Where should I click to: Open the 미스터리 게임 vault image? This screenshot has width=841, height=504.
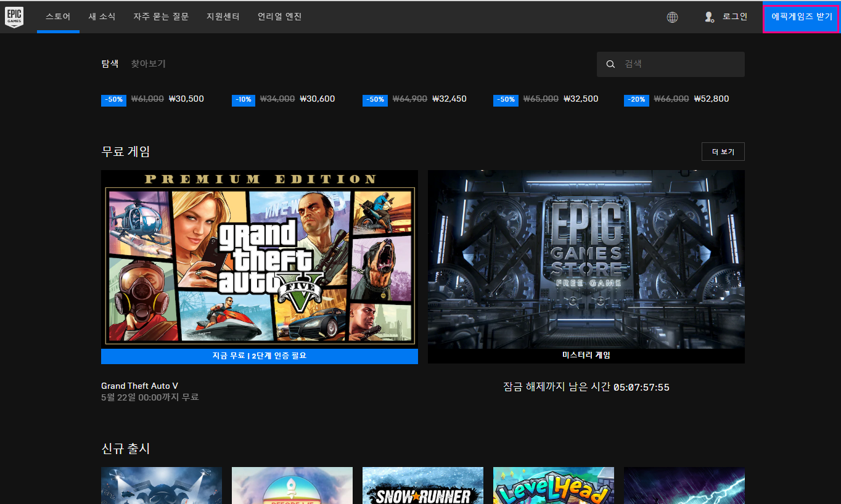586,259
